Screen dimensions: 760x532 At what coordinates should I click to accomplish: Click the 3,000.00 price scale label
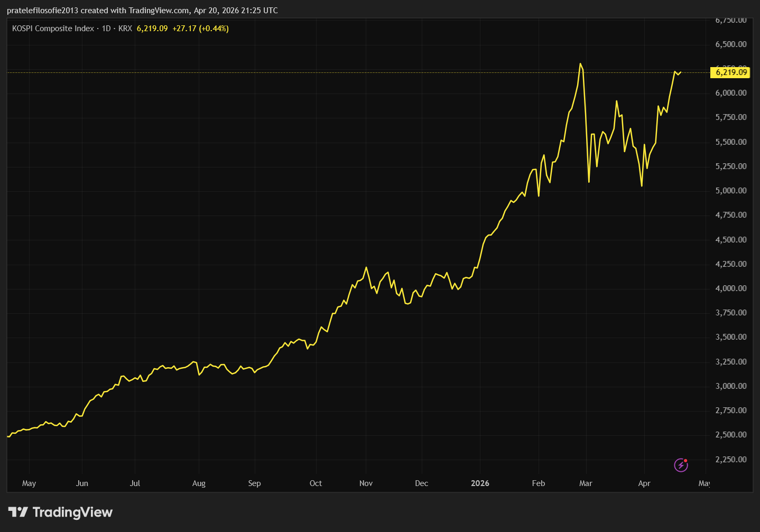pos(731,386)
